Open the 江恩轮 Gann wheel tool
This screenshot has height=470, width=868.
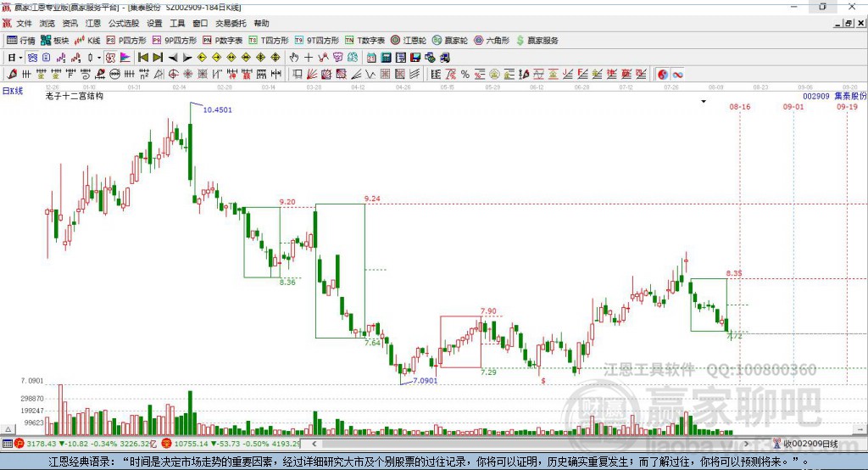coord(409,41)
